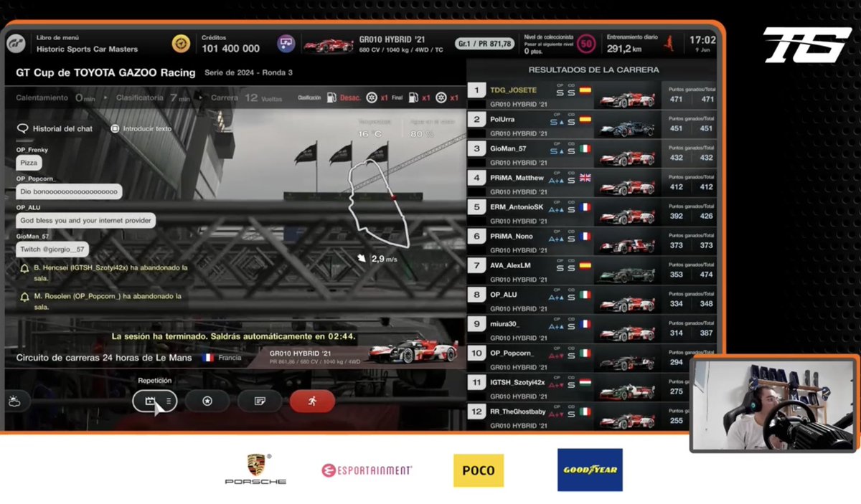Click the UK flag beside PRiMA_Matthew
Viewport: 861px width, 504px height.
pos(585,178)
